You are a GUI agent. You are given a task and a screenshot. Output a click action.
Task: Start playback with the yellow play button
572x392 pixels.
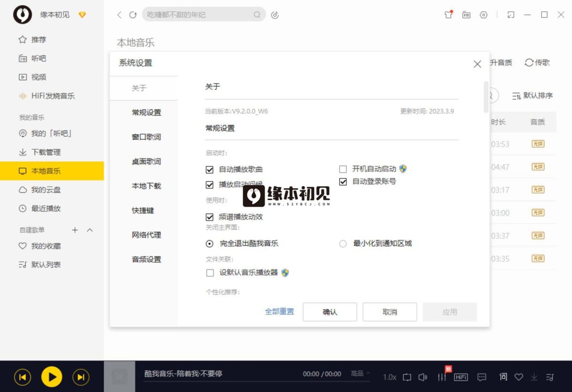click(51, 377)
